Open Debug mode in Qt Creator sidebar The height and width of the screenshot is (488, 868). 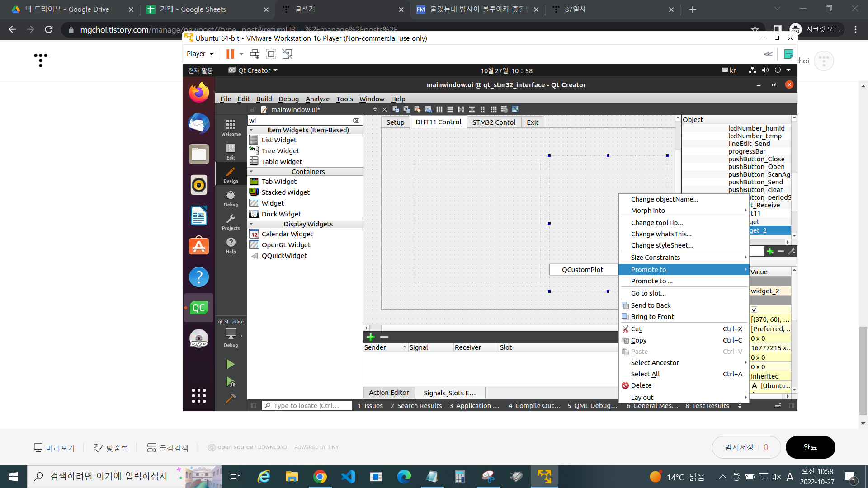(x=231, y=198)
